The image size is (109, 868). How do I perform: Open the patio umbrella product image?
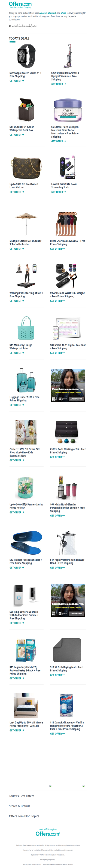pos(26,224)
